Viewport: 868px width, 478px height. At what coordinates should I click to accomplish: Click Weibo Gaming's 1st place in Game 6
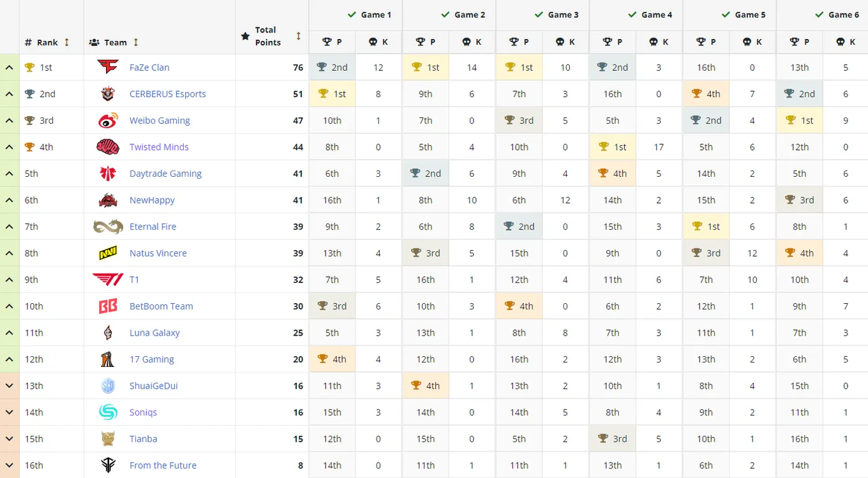800,121
